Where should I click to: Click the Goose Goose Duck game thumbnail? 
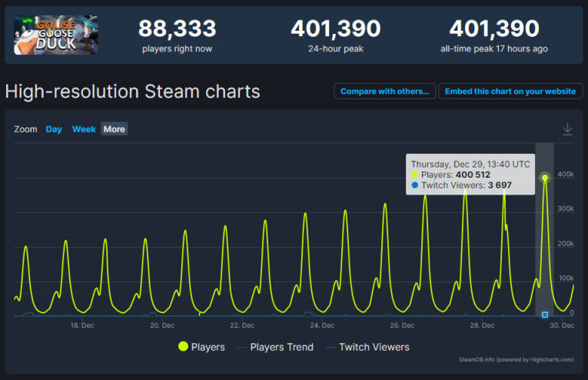(56, 35)
